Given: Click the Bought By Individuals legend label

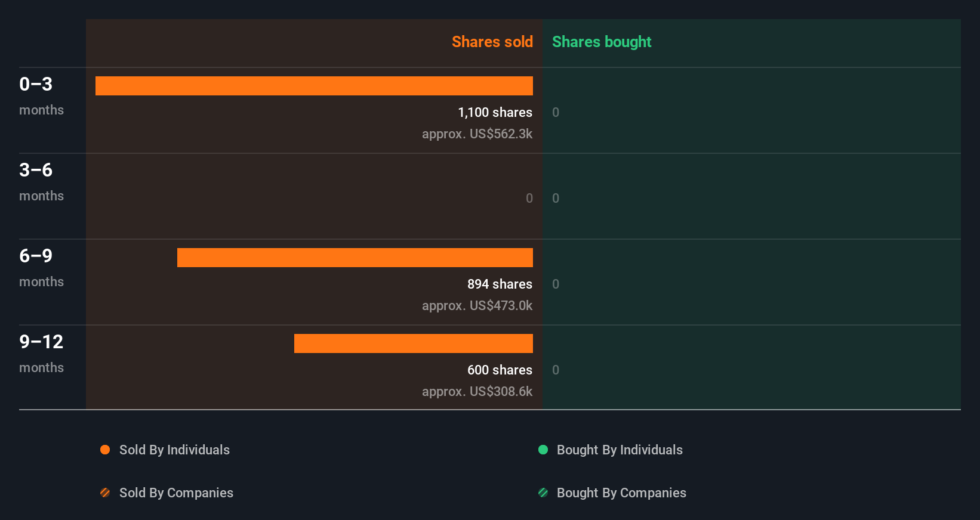Looking at the screenshot, I should coord(620,450).
